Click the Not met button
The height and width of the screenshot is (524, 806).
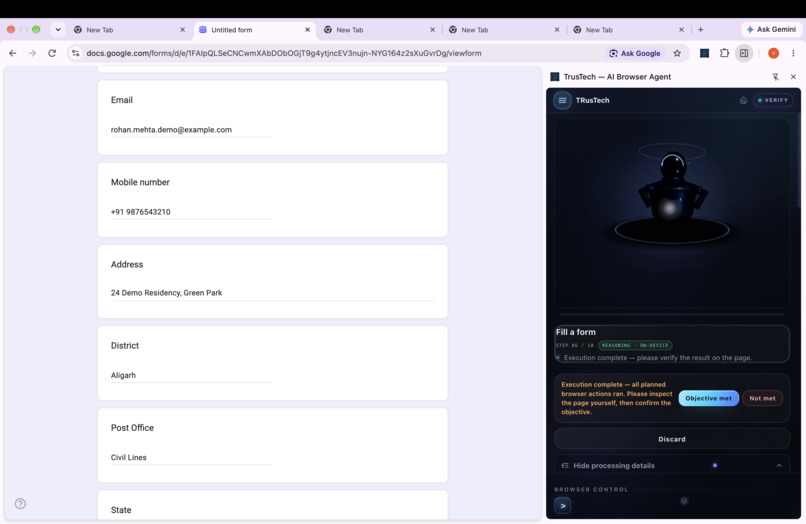[762, 398]
